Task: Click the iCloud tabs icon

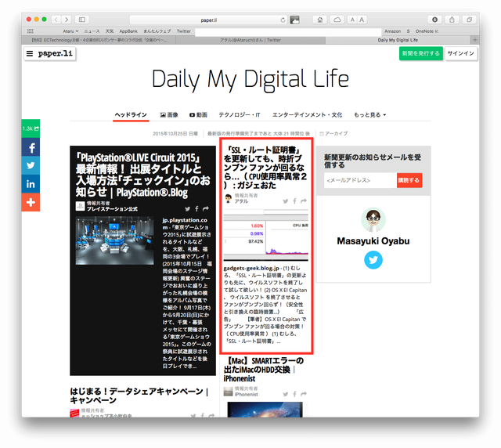Action: 337,20
